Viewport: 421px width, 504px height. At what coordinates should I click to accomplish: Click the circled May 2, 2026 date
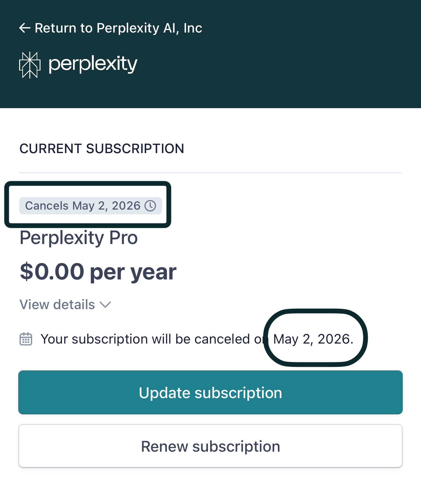coord(313,339)
